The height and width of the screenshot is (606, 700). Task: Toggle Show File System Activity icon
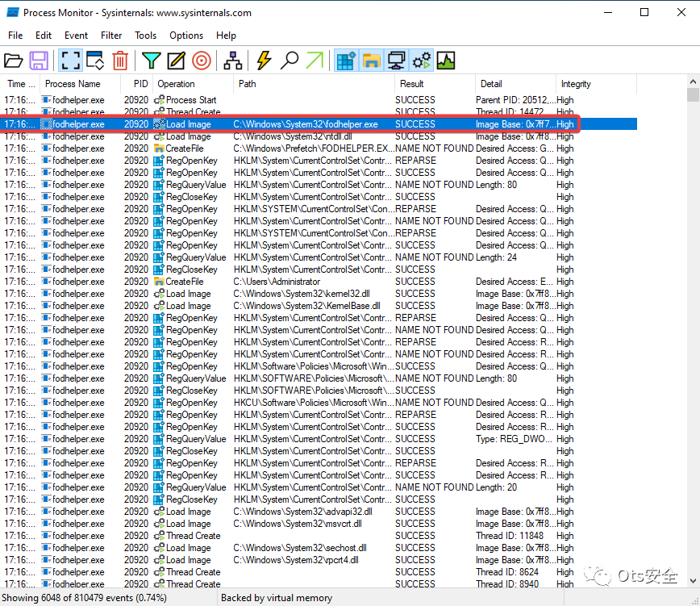[372, 61]
